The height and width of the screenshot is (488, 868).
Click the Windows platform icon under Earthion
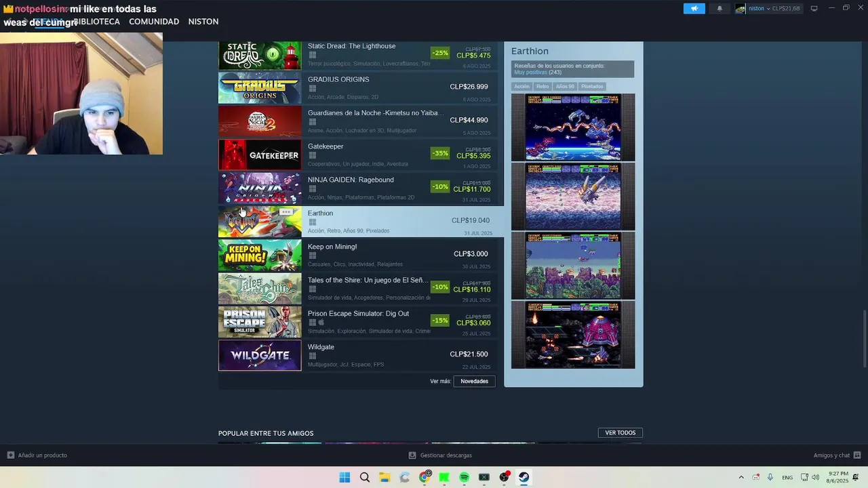(x=313, y=222)
